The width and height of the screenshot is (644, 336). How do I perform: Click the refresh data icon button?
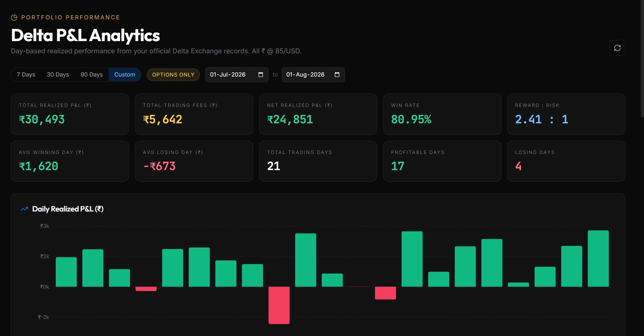point(617,48)
